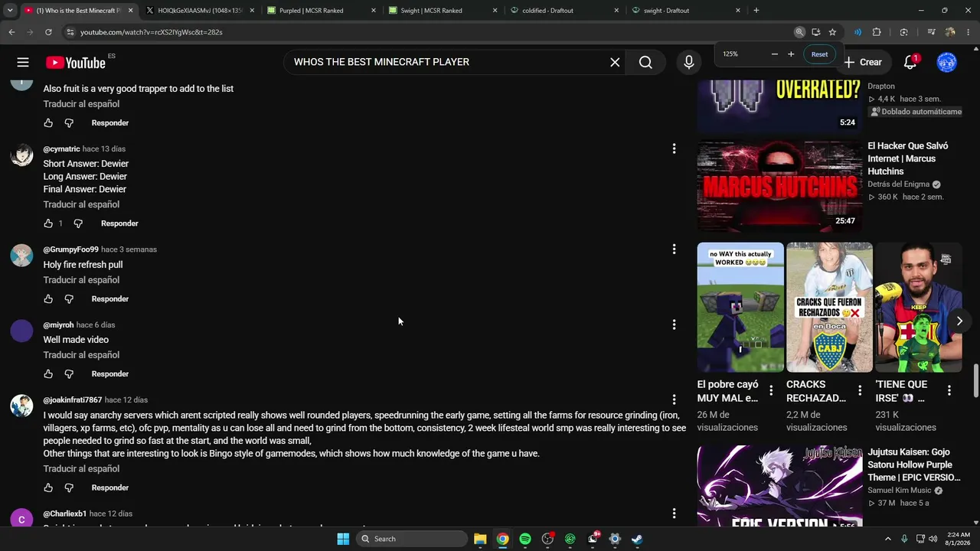Translate @miyroh's comment to Spanish

[x=81, y=355]
